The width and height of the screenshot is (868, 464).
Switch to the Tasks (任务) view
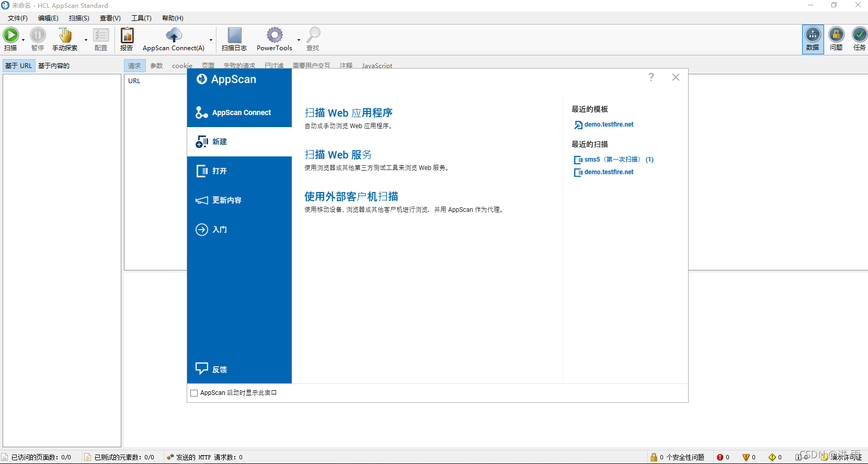859,39
